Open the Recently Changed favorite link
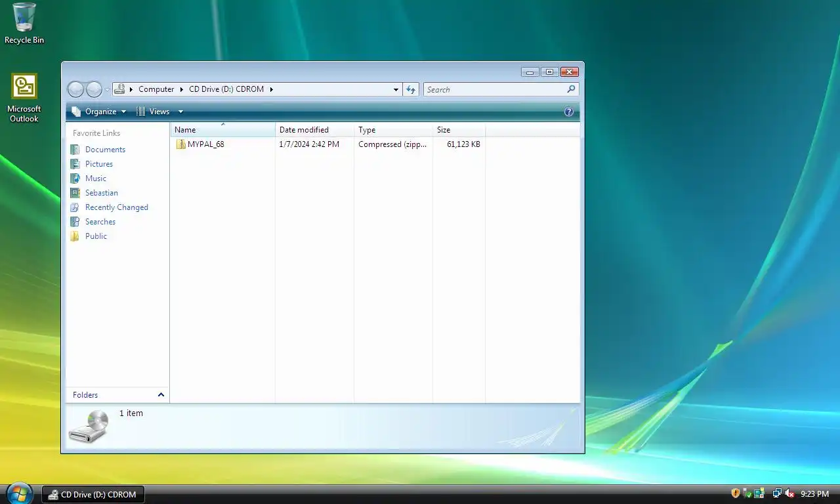Screen dimensions: 840x504 (x=117, y=207)
